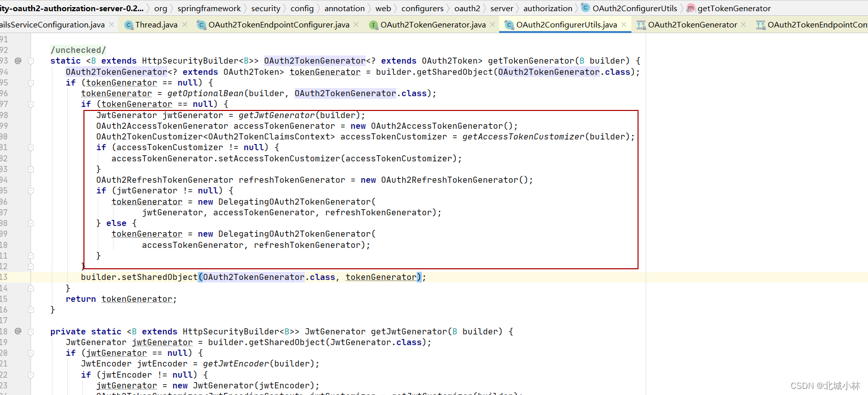Click the @ gutter icon beside getJwtGenerator declaration
The height and width of the screenshot is (395, 868).
(x=18, y=331)
